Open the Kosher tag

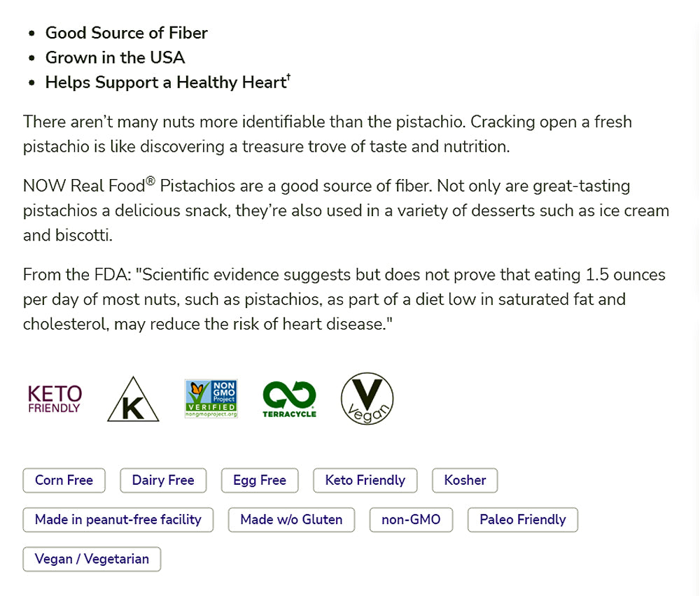[x=465, y=481]
